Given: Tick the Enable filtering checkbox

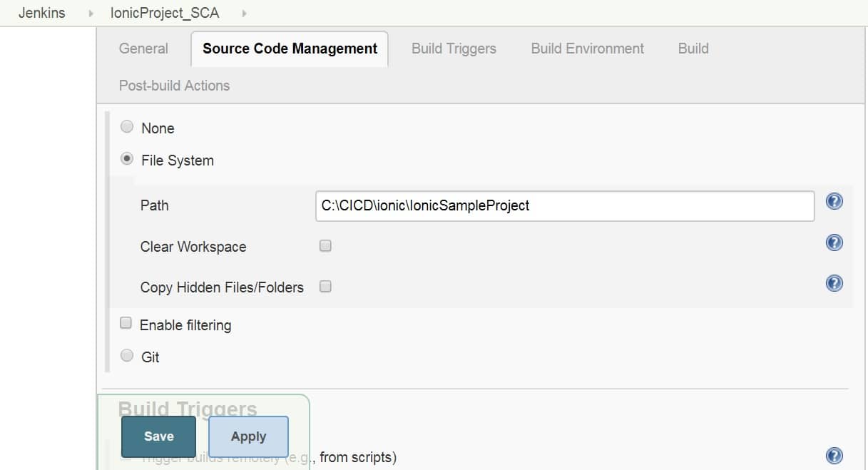Looking at the screenshot, I should (126, 323).
